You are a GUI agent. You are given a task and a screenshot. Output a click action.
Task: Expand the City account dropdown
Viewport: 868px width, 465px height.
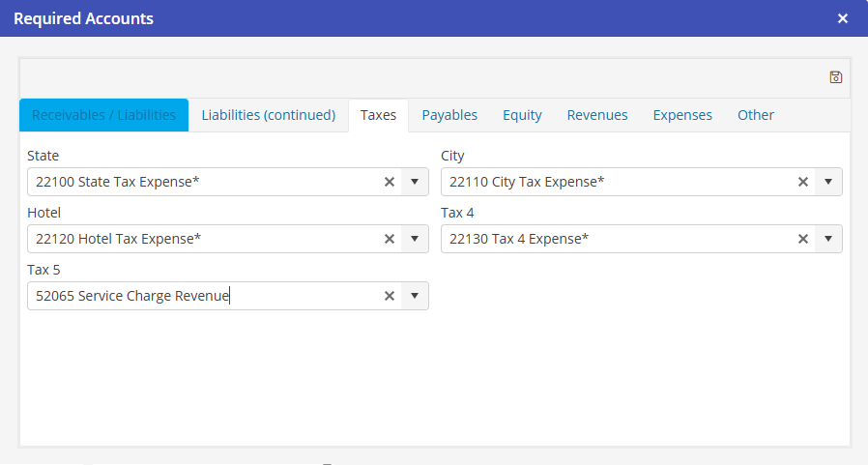point(828,182)
